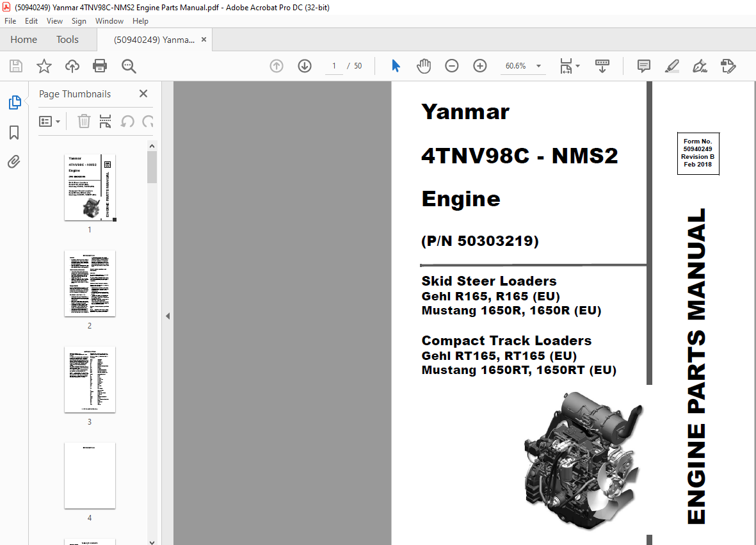Click the Save file icon
Viewport: 756px width, 545px height.
coord(16,66)
